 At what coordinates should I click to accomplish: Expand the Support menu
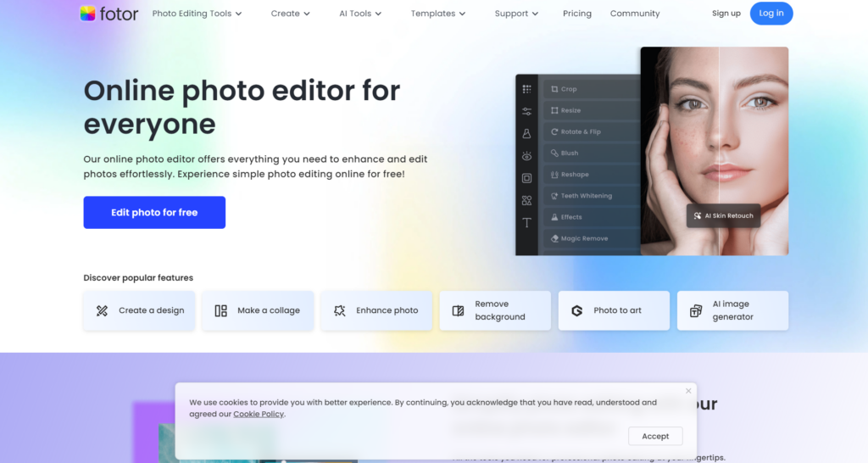516,14
